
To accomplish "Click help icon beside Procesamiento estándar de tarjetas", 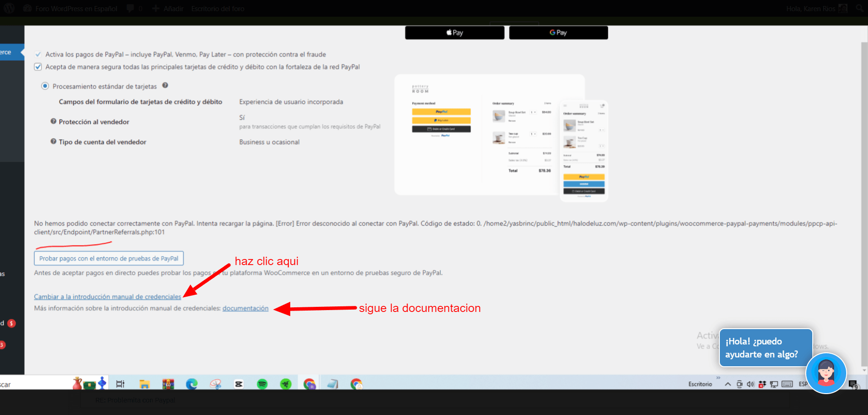I will point(165,85).
